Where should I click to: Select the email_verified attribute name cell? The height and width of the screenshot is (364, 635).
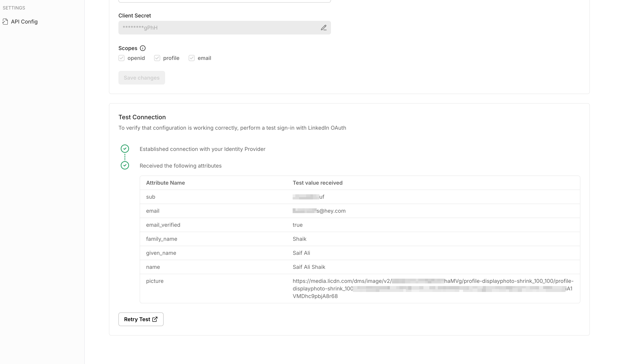coord(163,225)
